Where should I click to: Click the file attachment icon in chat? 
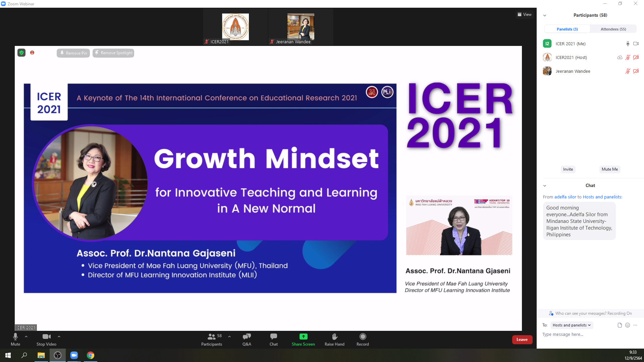tap(620, 325)
